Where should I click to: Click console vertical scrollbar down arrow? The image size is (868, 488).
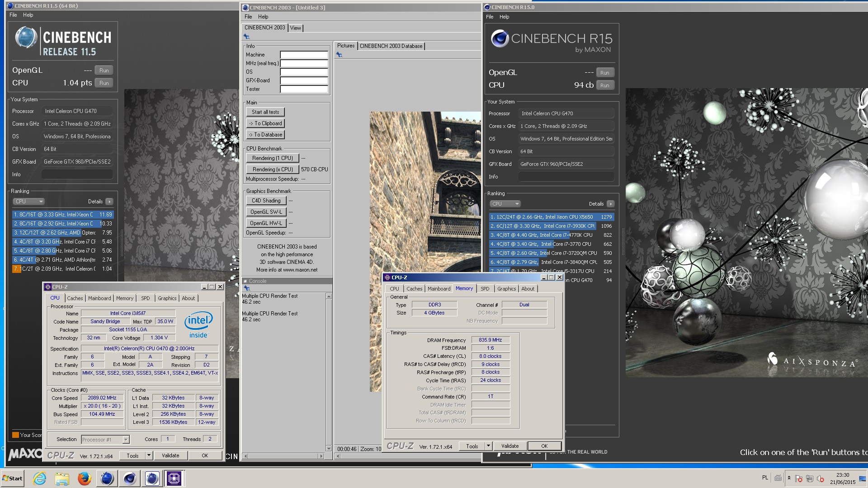pyautogui.click(x=329, y=449)
